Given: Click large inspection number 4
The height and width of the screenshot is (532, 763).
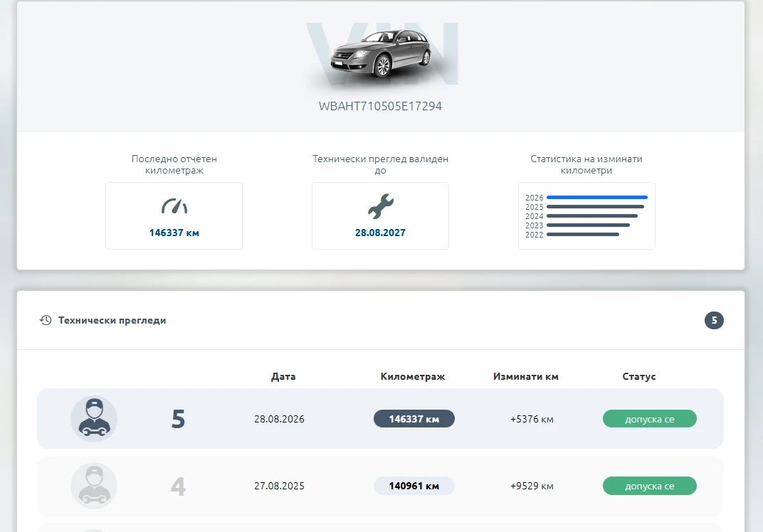Looking at the screenshot, I should click(178, 486).
